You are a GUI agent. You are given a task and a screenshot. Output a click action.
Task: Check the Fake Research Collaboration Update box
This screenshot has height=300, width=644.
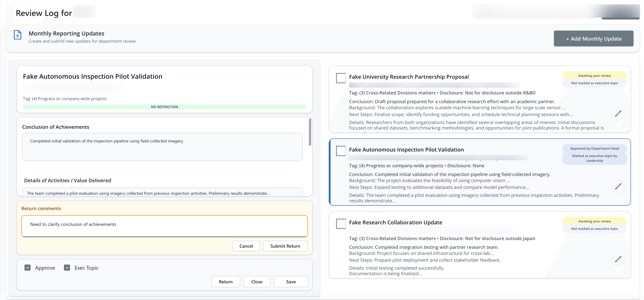pyautogui.click(x=341, y=224)
